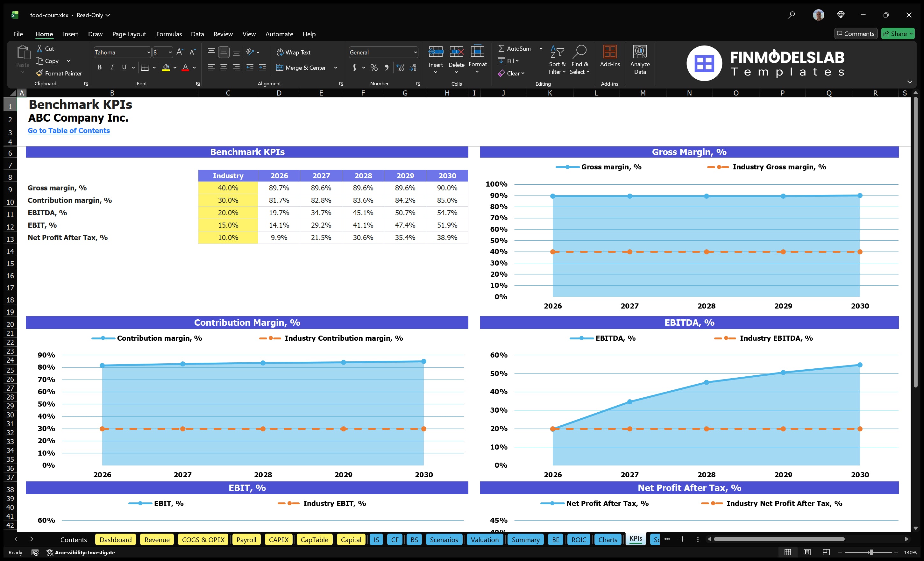Image resolution: width=924 pixels, height=561 pixels.
Task: Open the Dashboard sheet tab
Action: point(116,540)
